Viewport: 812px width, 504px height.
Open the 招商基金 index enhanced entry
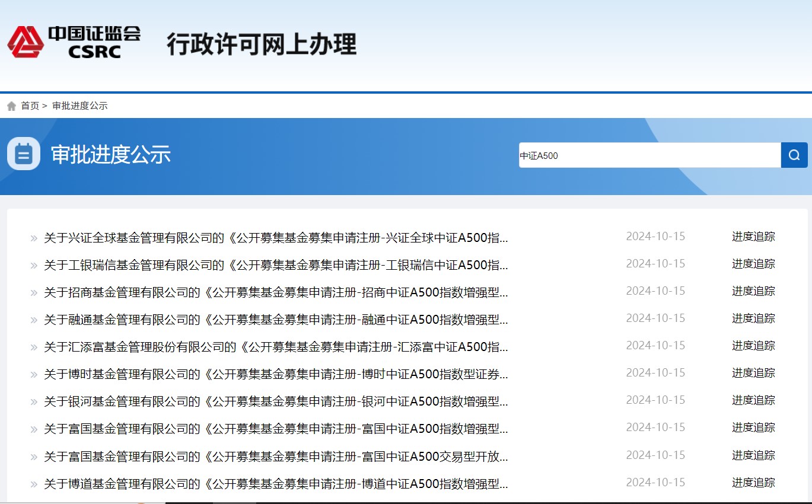coord(276,292)
